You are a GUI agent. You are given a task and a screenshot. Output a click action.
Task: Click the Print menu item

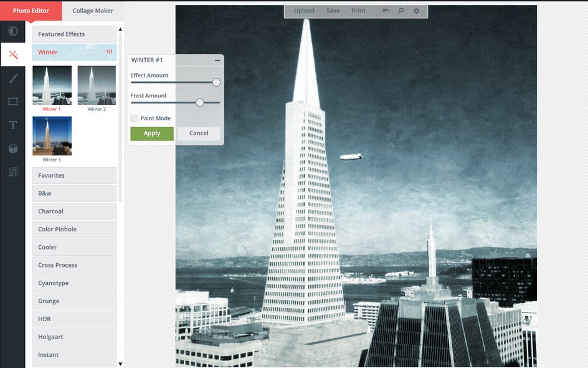pos(358,11)
